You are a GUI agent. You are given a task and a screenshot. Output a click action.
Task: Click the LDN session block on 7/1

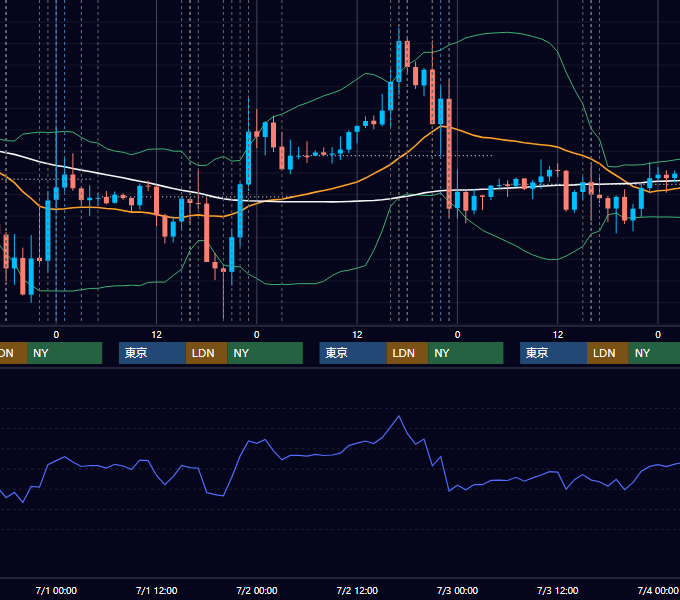[x=206, y=353]
